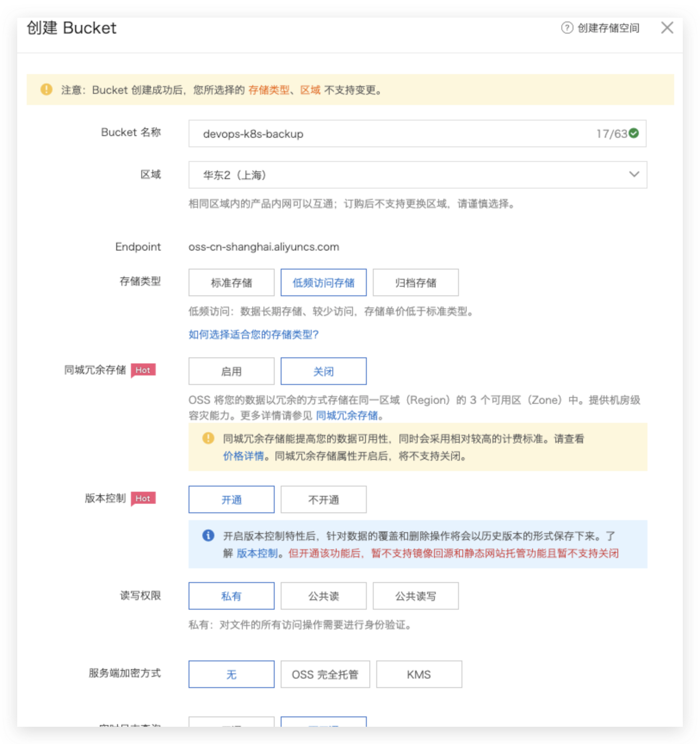The height and width of the screenshot is (744, 700).
Task: Click the warning icon in 同城冗余存储 notice
Action: (208, 438)
